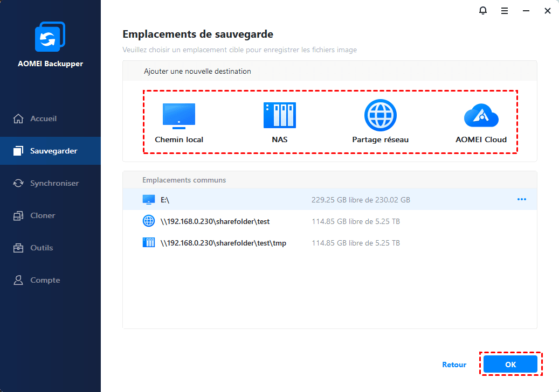The height and width of the screenshot is (392, 559).
Task: Open the three-dot options for E:\
Action: [x=522, y=199]
